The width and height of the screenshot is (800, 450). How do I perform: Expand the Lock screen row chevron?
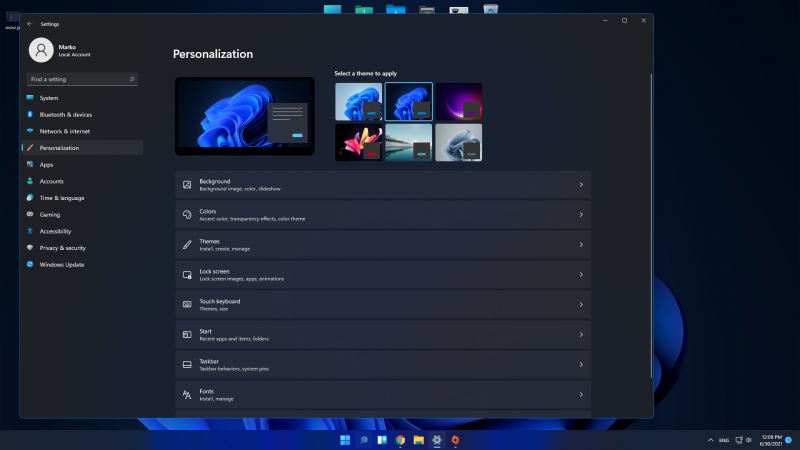(x=581, y=274)
